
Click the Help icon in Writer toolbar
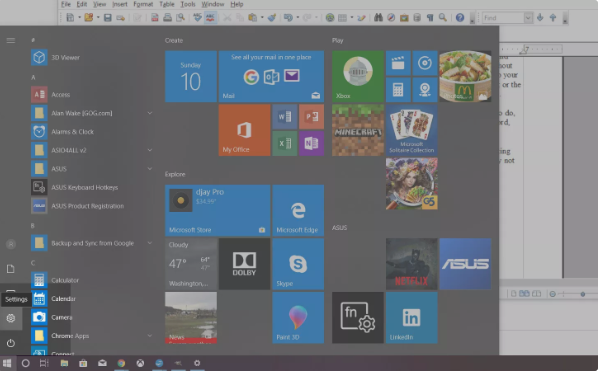460,18
